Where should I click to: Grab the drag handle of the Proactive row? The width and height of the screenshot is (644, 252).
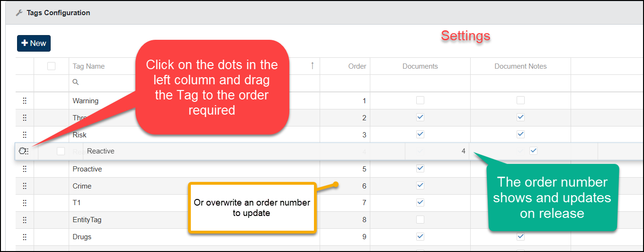(25, 169)
